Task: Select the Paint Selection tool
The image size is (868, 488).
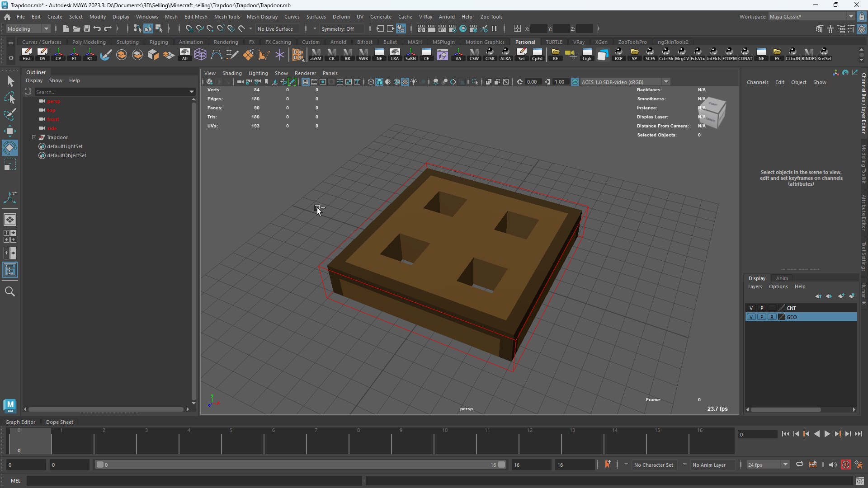Action: click(10, 114)
